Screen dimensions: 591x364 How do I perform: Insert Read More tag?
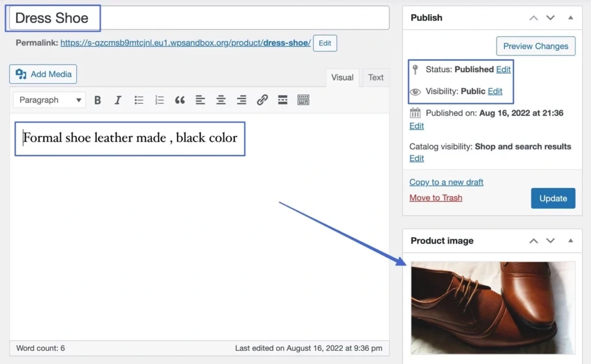point(283,100)
